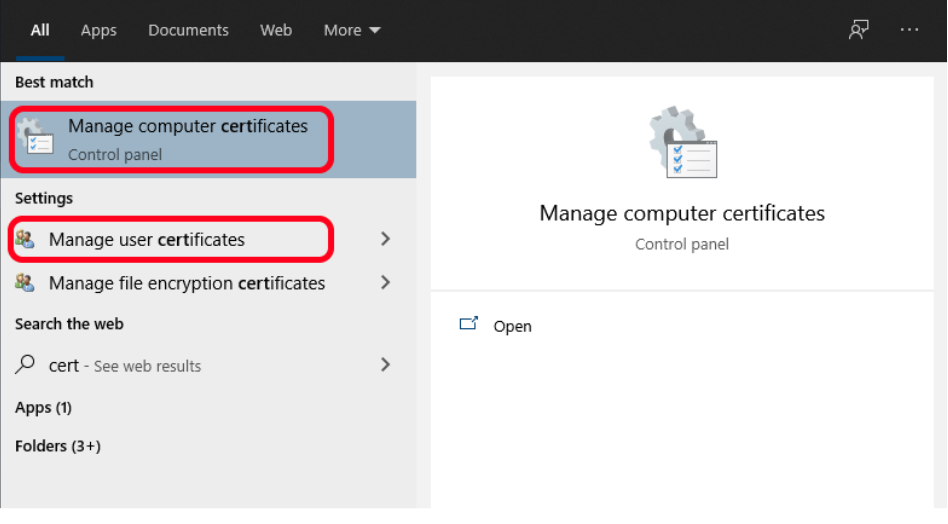Image resolution: width=948 pixels, height=524 pixels.
Task: Expand arrow next to Manage user certificates
Action: coord(386,239)
